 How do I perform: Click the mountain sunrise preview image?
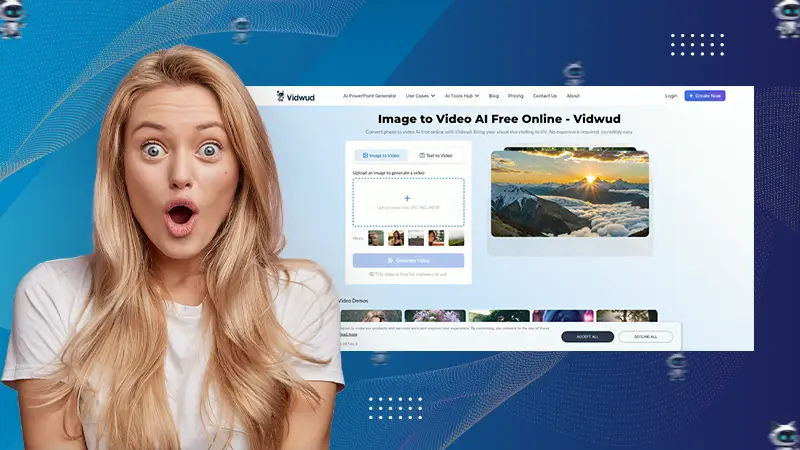pyautogui.click(x=570, y=194)
